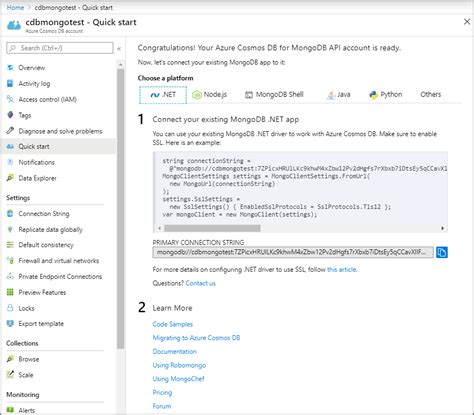This screenshot has width=474, height=415.
Task: Click the Notifications icon
Action: 10,162
